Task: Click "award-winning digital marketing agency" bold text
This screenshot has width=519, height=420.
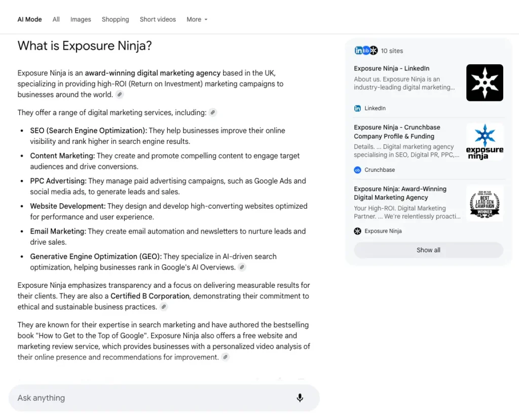Action: [153, 73]
